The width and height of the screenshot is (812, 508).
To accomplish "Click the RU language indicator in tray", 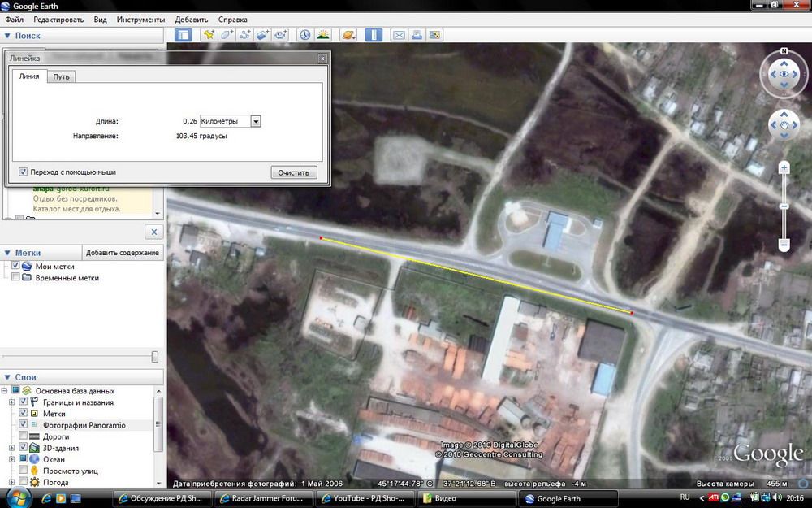I will pyautogui.click(x=685, y=497).
